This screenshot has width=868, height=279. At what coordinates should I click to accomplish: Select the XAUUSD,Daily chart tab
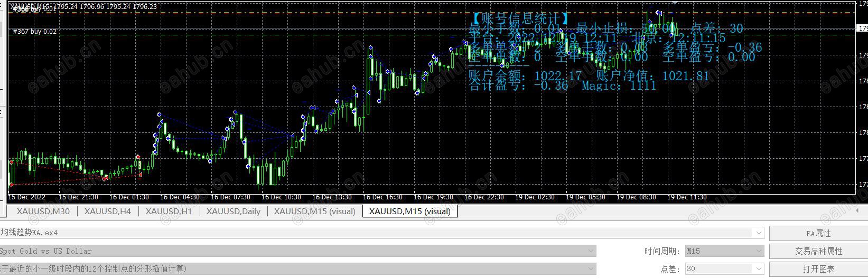point(233,211)
